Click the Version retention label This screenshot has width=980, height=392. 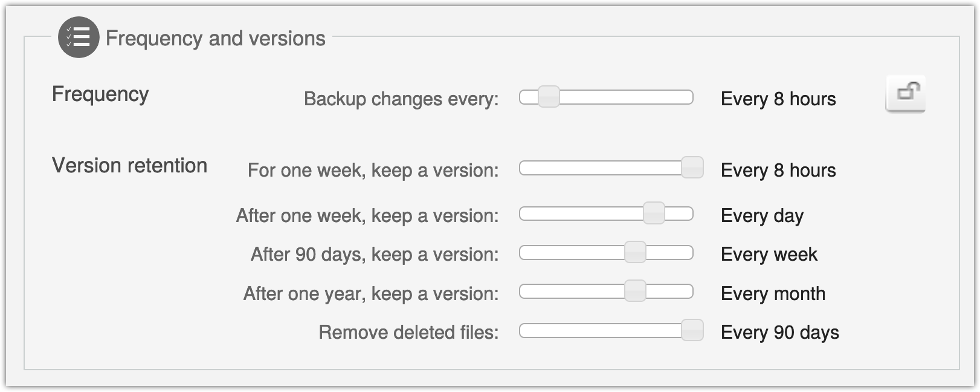tap(129, 165)
